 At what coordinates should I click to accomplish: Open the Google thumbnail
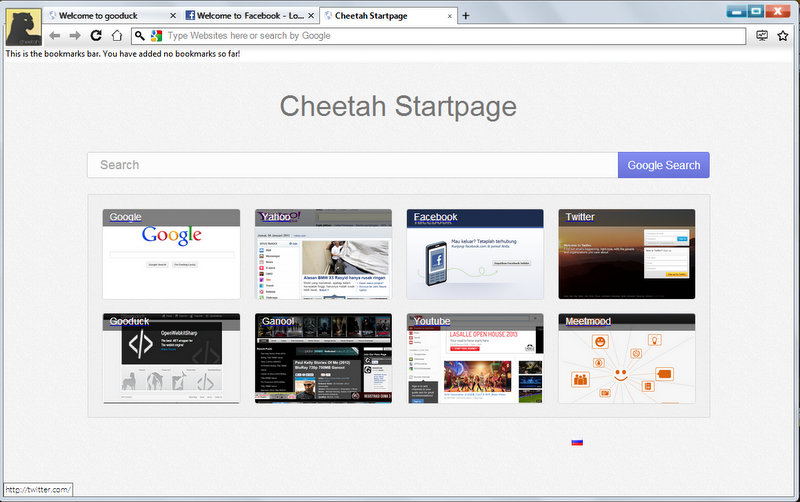(x=171, y=254)
